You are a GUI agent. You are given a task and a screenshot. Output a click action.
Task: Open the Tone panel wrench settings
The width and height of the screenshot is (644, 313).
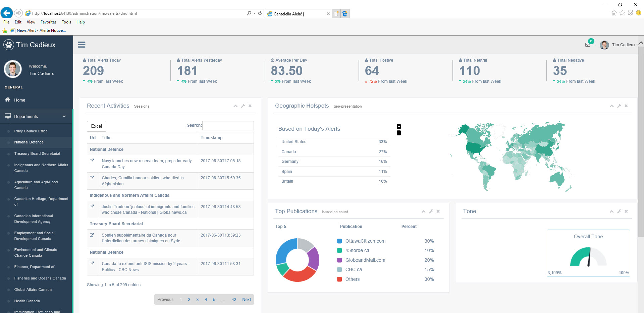point(619,211)
